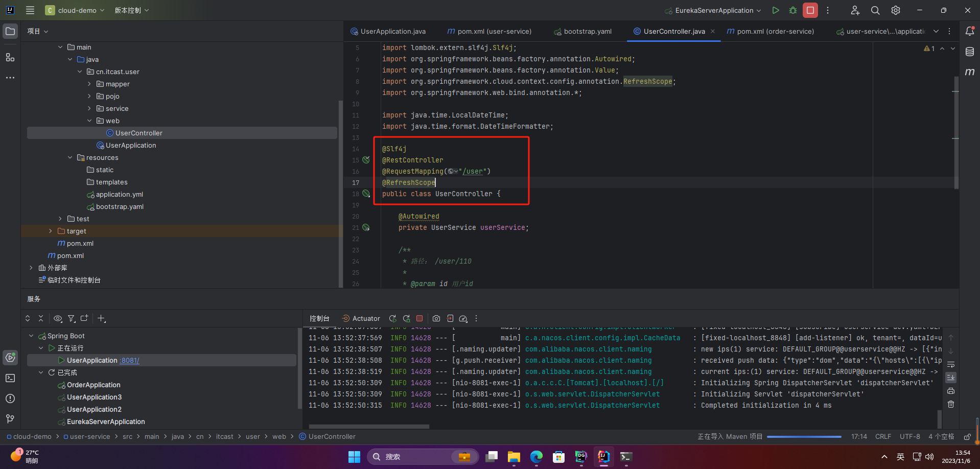Image resolution: width=980 pixels, height=469 pixels.
Task: Click the trash icon to clear console
Action: coord(951,404)
